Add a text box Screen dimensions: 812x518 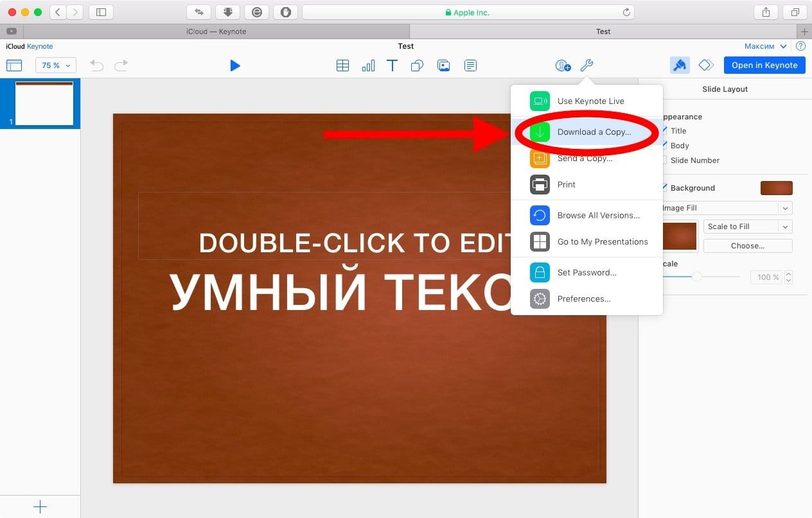392,65
